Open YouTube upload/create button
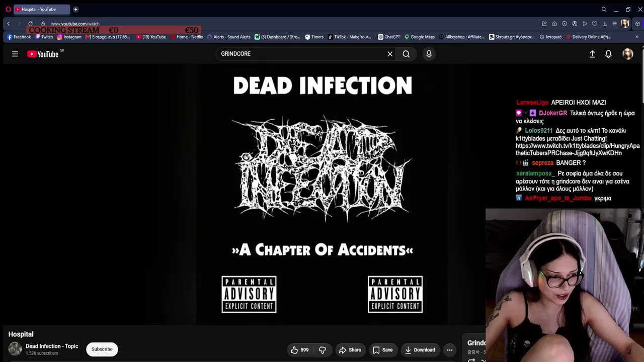 click(x=592, y=54)
